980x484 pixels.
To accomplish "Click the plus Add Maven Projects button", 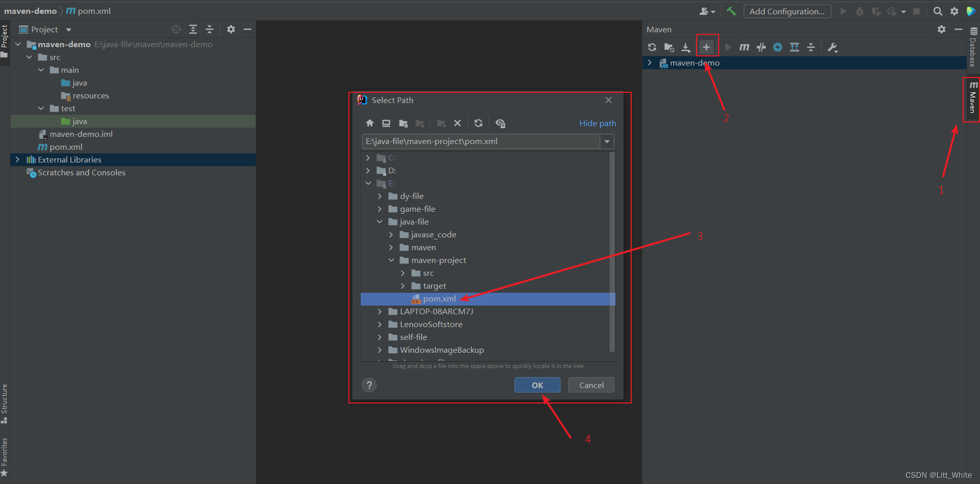I will pyautogui.click(x=706, y=47).
